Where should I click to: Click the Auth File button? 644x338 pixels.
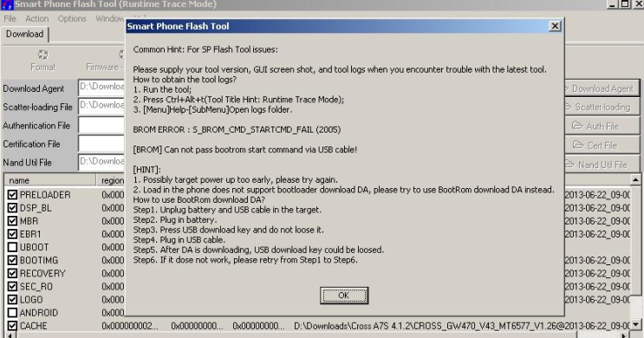pyautogui.click(x=602, y=126)
